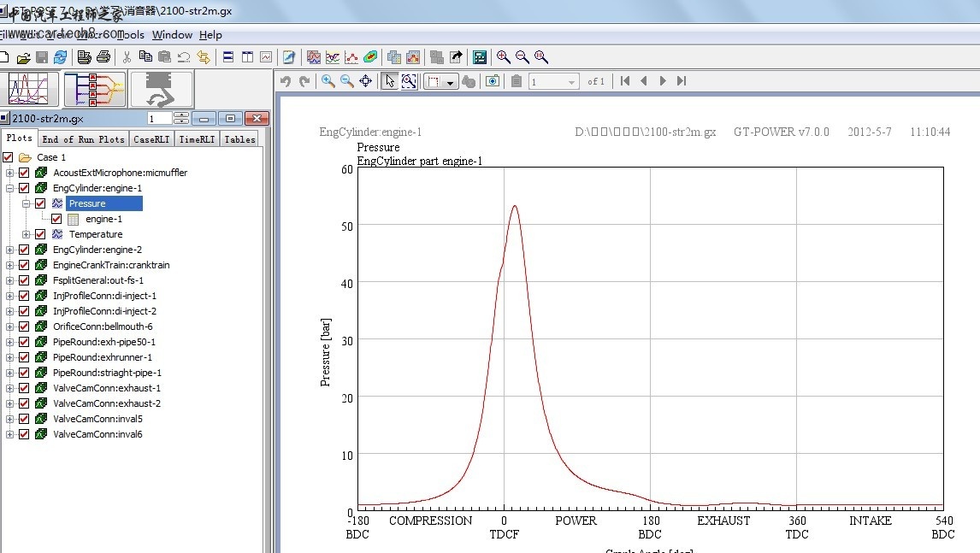Uncheck the engine-1 table checkbox

point(57,219)
